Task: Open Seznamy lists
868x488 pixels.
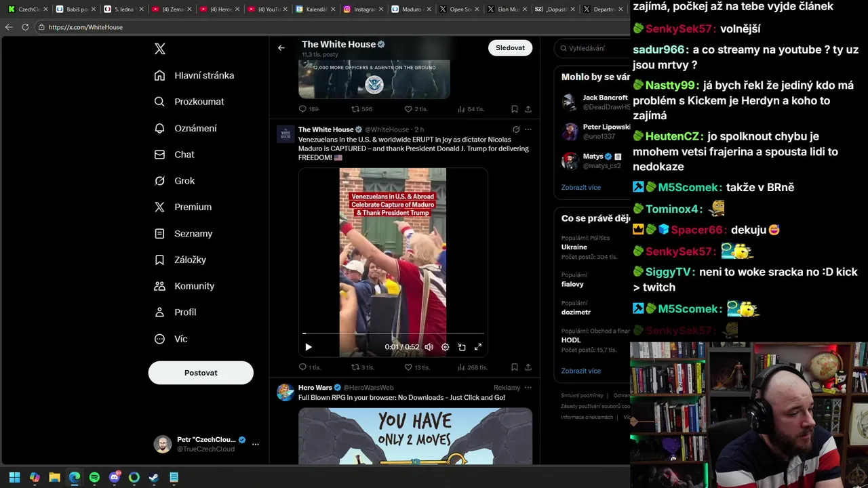Action: (x=183, y=233)
